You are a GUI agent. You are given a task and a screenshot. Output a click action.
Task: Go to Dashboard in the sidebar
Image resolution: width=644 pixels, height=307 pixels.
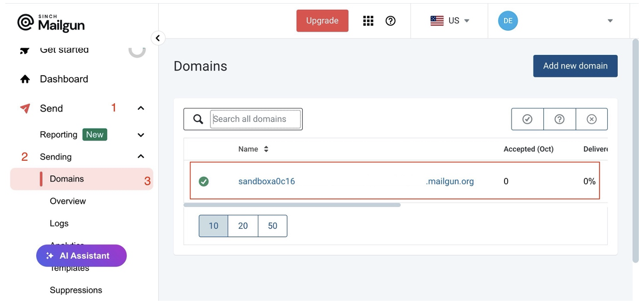coord(64,79)
